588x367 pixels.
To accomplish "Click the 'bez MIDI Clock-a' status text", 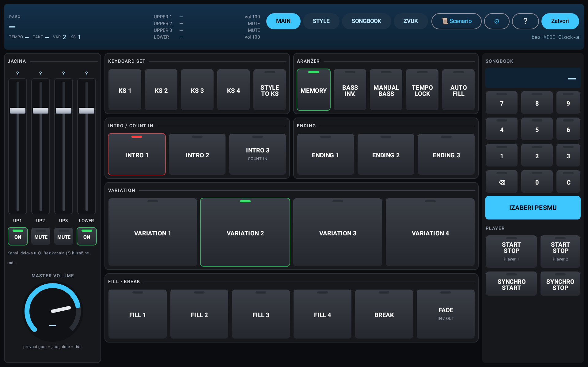I will click(x=555, y=37).
